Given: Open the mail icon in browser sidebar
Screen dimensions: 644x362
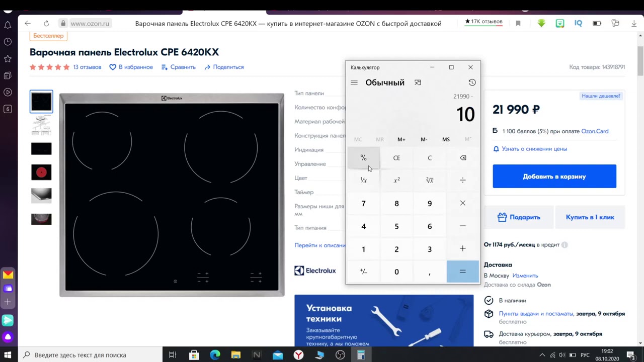Looking at the screenshot, I should (8, 275).
